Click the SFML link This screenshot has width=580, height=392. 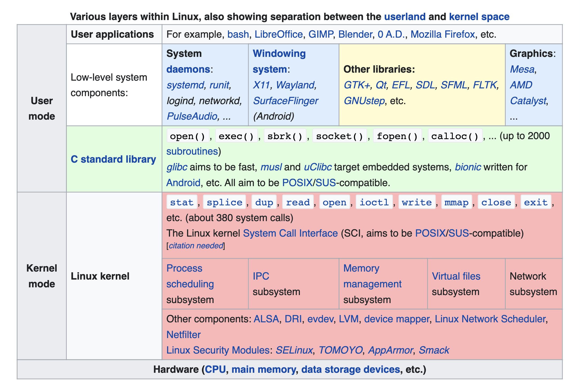pos(454,85)
